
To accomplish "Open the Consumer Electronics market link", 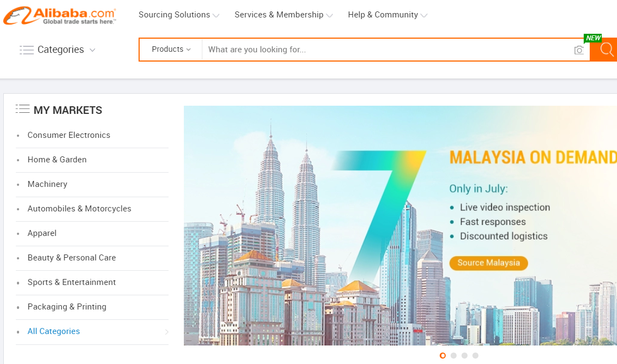I will pyautogui.click(x=69, y=135).
